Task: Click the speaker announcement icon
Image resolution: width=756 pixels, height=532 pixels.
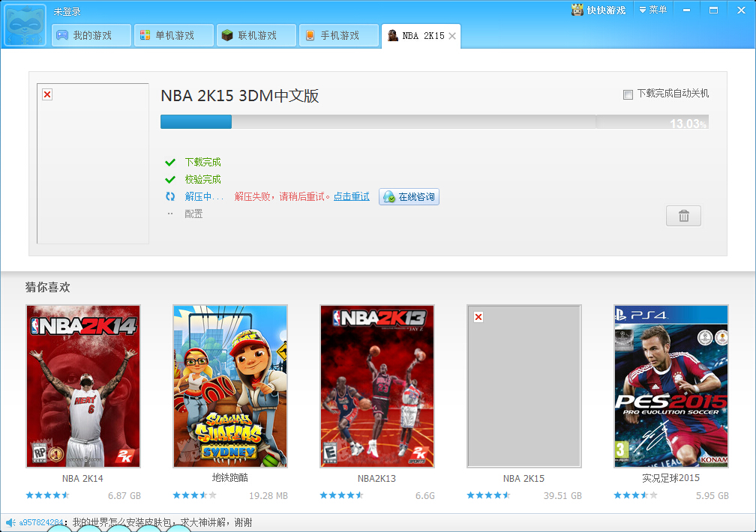Action: pos(10,522)
